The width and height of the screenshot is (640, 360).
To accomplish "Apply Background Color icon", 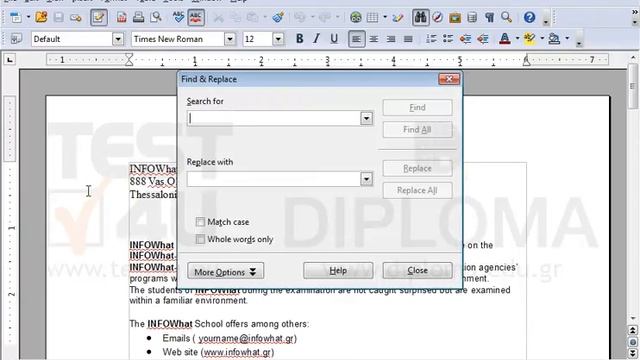I will [554, 39].
